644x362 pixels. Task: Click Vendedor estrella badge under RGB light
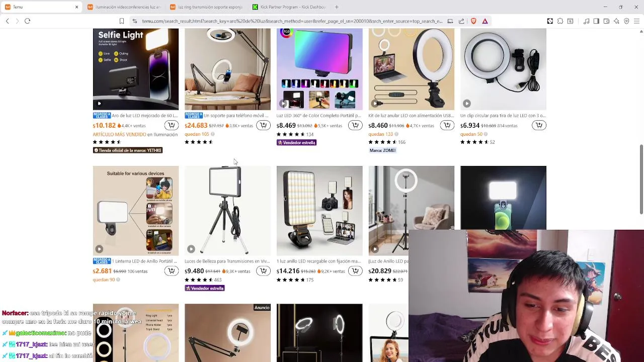[x=296, y=143]
